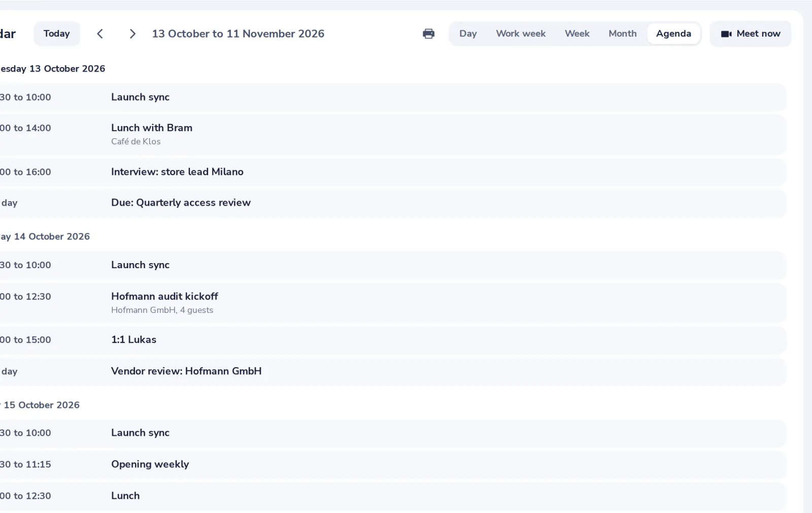Go to the previous date range
812x513 pixels.
coord(100,34)
